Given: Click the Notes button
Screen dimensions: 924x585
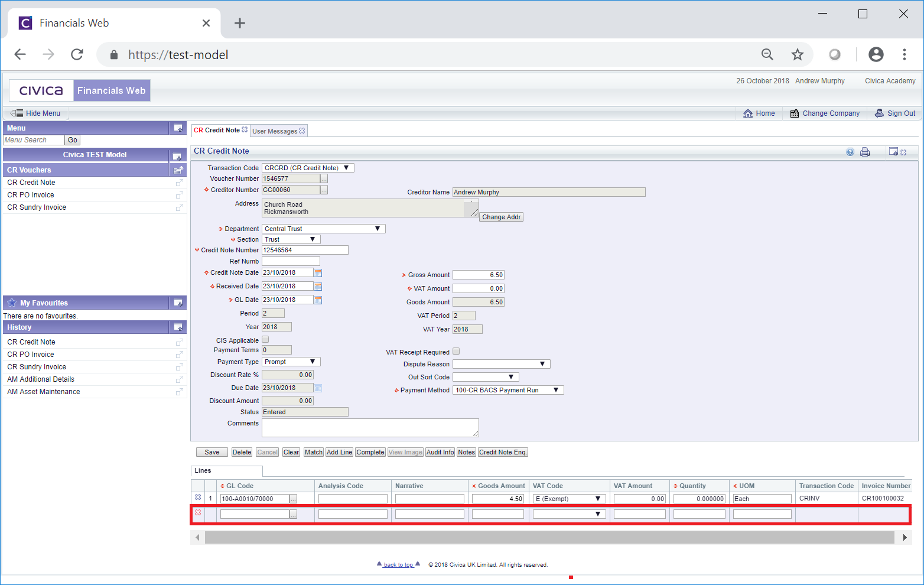Looking at the screenshot, I should click(466, 452).
